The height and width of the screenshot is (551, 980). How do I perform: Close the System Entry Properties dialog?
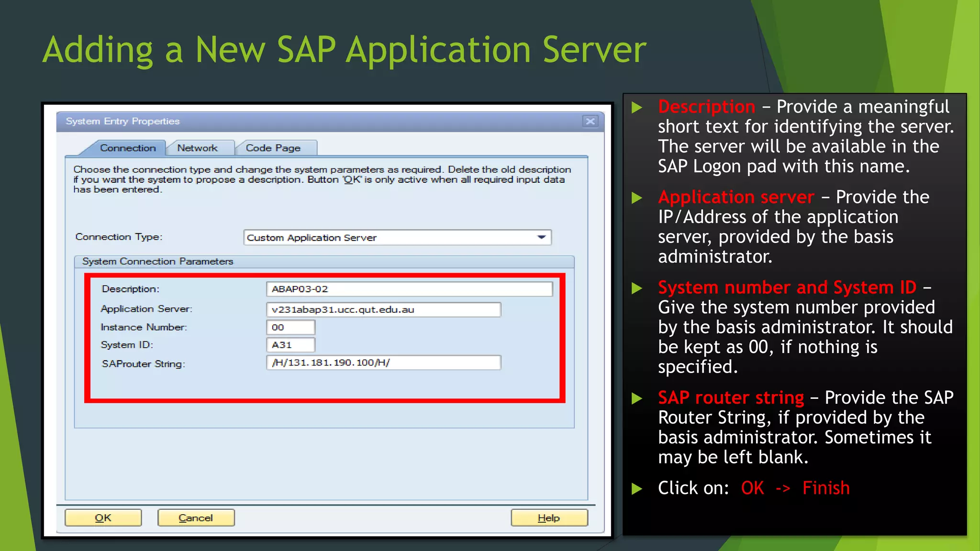point(590,121)
